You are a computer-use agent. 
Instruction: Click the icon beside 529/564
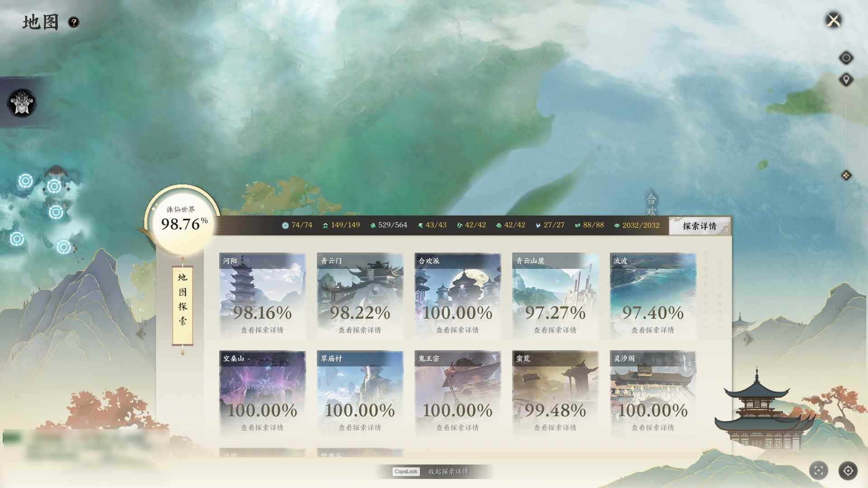pyautogui.click(x=373, y=225)
